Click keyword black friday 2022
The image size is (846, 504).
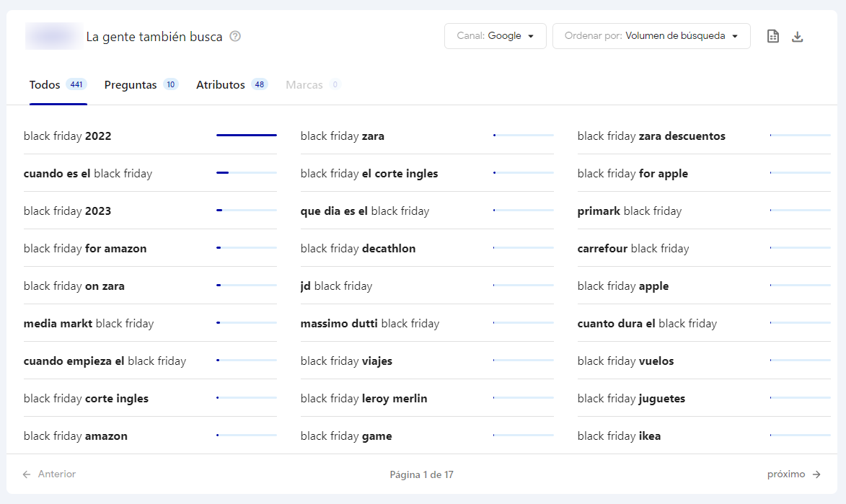coord(68,136)
